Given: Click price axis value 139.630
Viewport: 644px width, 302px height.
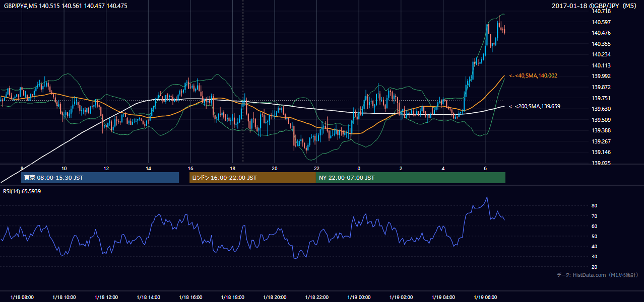Looking at the screenshot, I should tap(601, 109).
